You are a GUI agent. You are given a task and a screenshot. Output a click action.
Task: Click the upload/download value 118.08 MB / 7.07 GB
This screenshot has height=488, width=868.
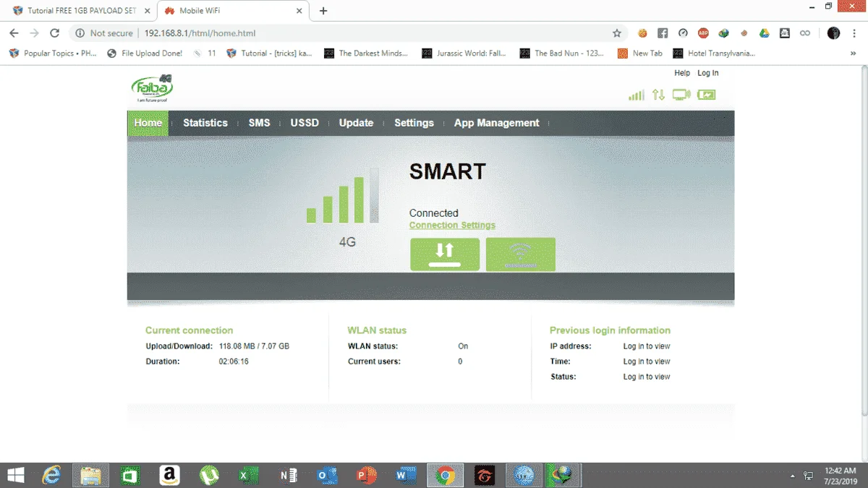(254, 346)
